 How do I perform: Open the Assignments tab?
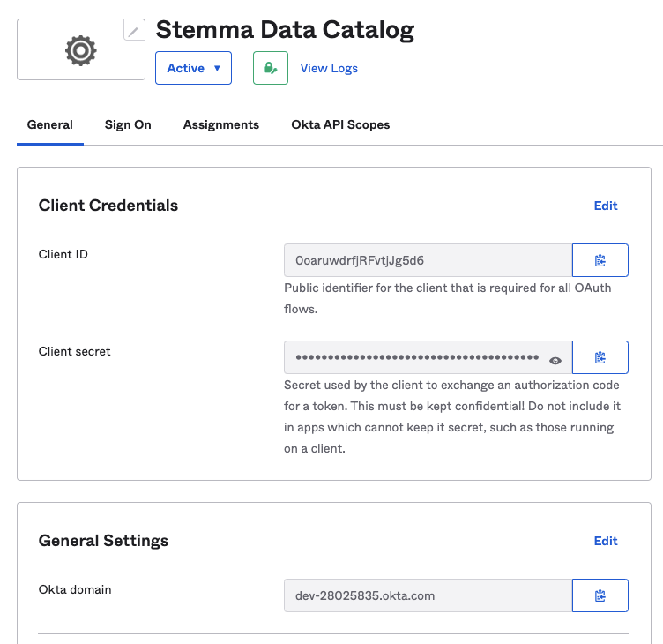click(x=221, y=124)
